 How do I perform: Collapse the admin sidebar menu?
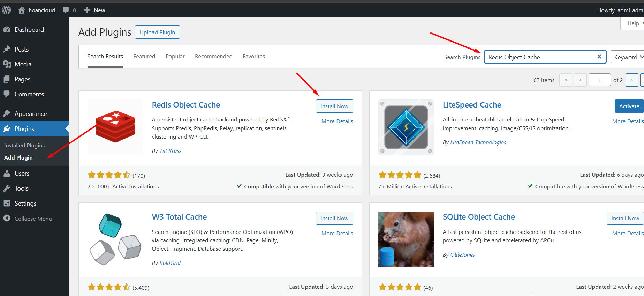(x=33, y=219)
